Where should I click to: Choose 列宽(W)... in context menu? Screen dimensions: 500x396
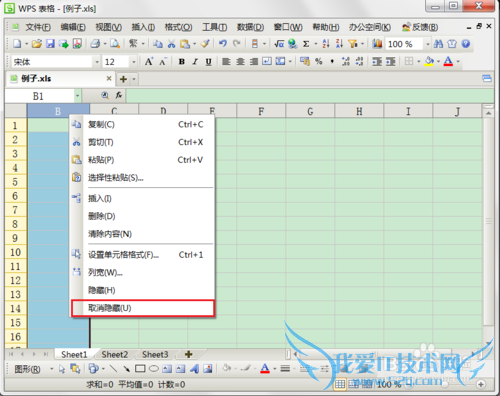click(143, 273)
